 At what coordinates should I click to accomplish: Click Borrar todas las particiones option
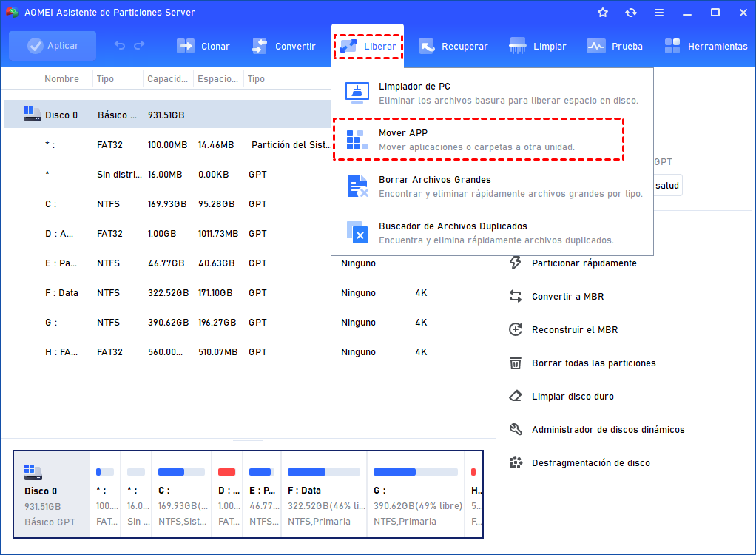(593, 363)
